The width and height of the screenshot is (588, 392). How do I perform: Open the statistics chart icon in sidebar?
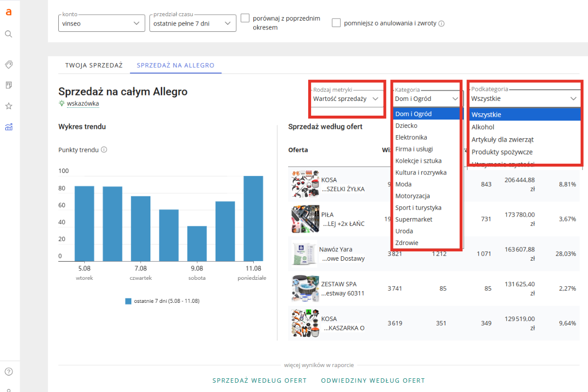(x=8, y=127)
